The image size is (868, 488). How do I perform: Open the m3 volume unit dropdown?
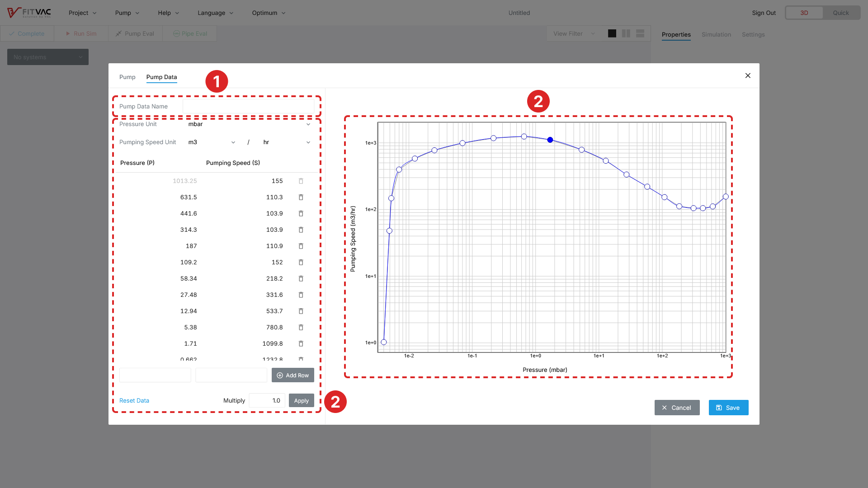pyautogui.click(x=212, y=142)
